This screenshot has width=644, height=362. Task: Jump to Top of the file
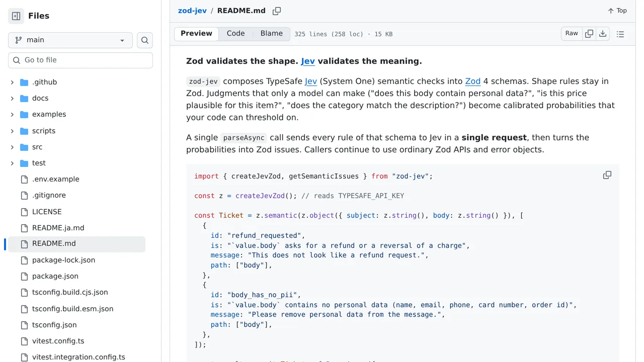[x=617, y=11]
